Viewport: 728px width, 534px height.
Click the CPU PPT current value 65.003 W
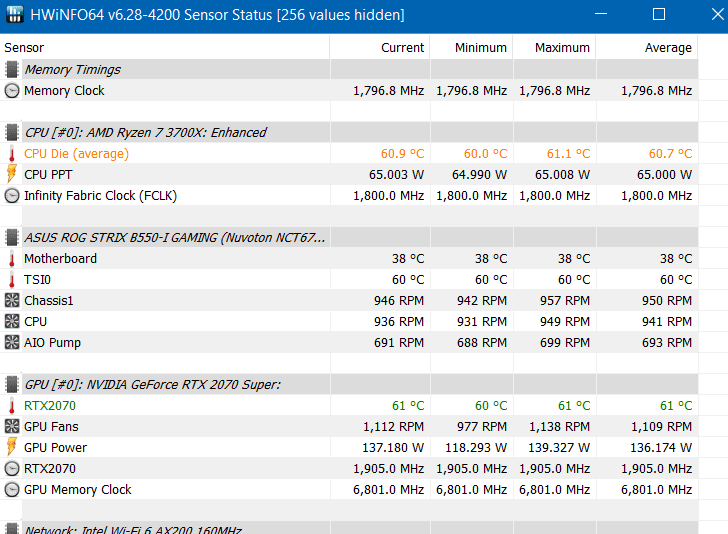coord(396,175)
